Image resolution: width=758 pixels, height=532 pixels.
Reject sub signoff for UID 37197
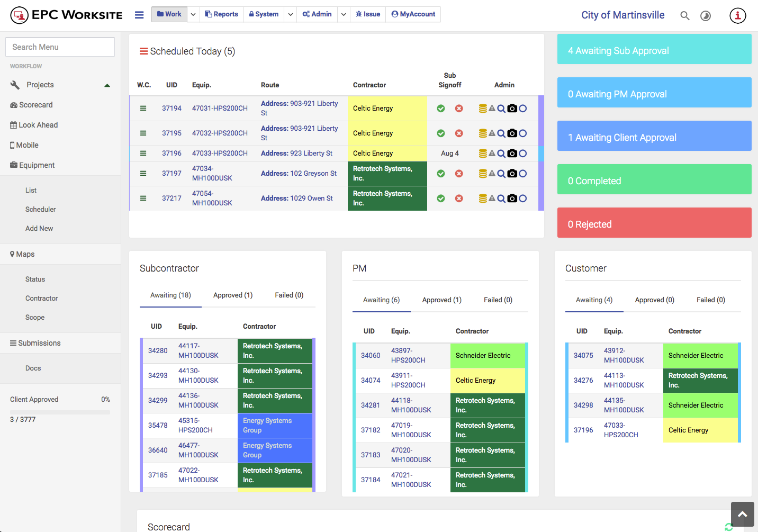pyautogui.click(x=459, y=174)
